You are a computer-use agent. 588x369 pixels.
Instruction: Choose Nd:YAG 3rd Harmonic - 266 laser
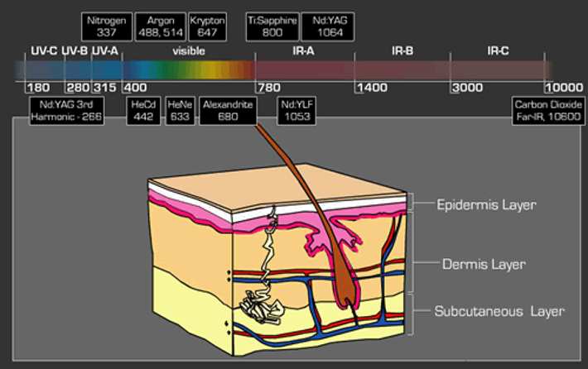[67, 111]
